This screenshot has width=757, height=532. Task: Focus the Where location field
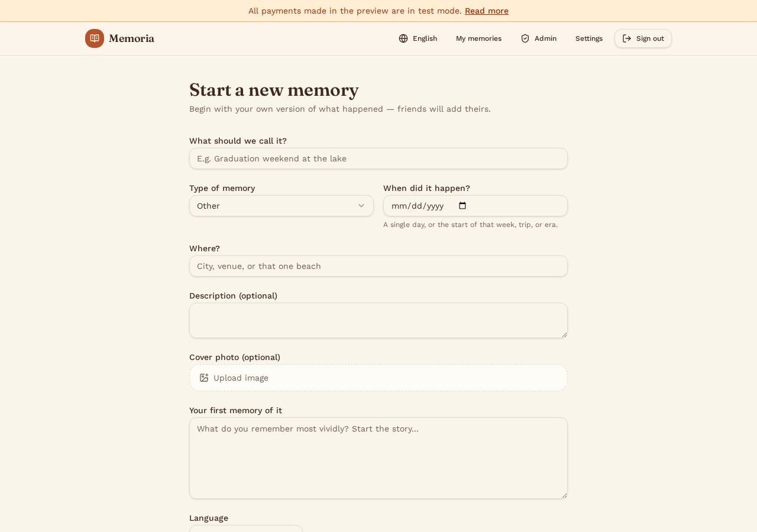tap(378, 266)
